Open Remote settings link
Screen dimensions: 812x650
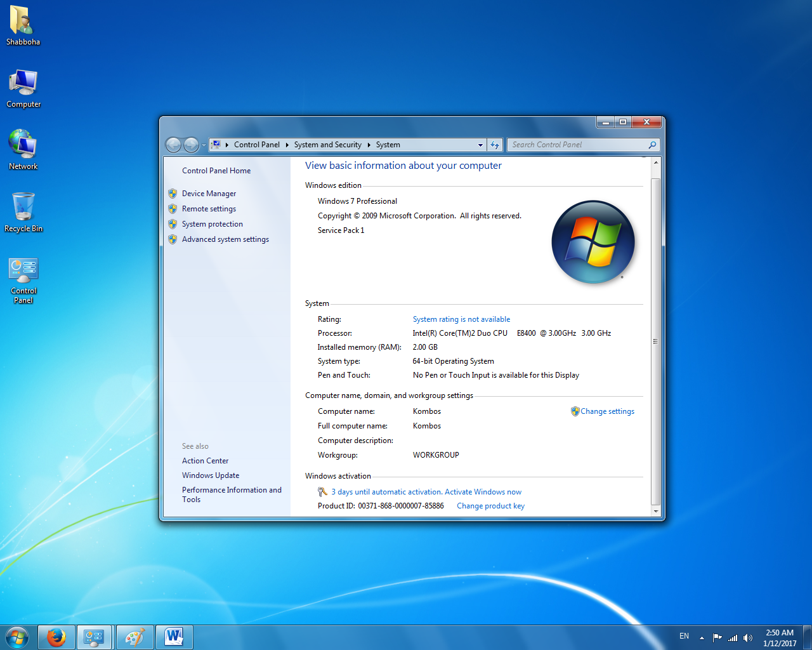click(209, 209)
